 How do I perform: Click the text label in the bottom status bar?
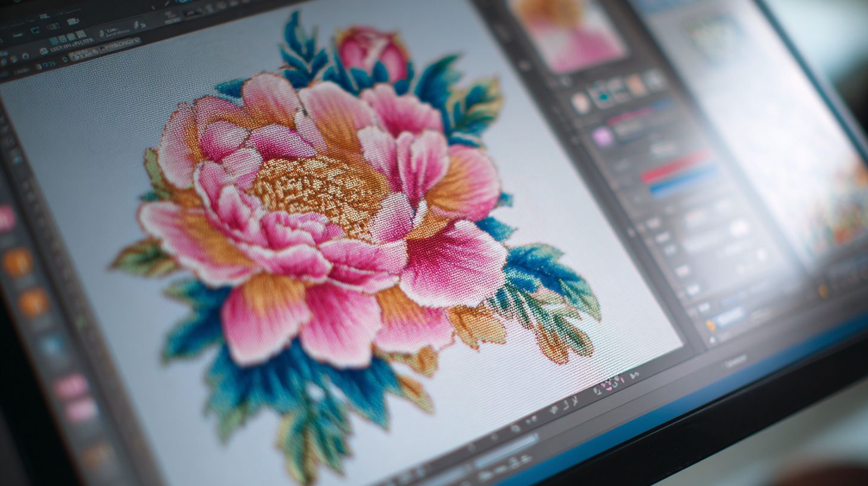click(734, 360)
